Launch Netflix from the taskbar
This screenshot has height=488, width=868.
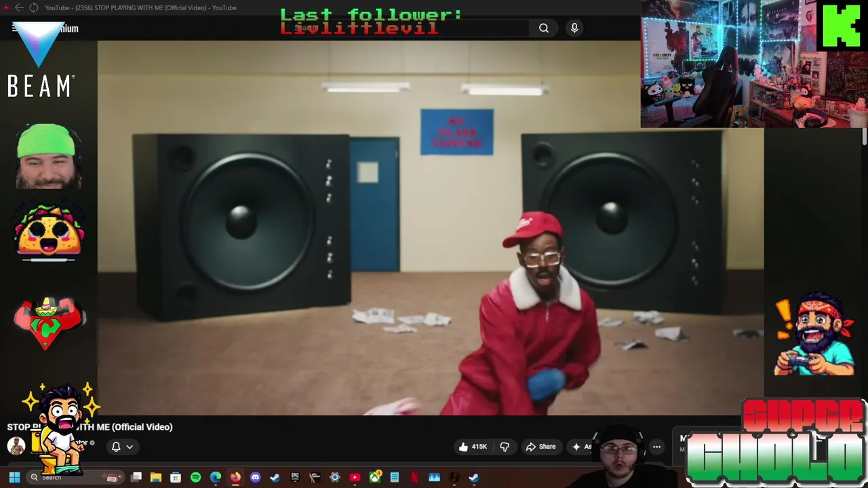(x=414, y=477)
